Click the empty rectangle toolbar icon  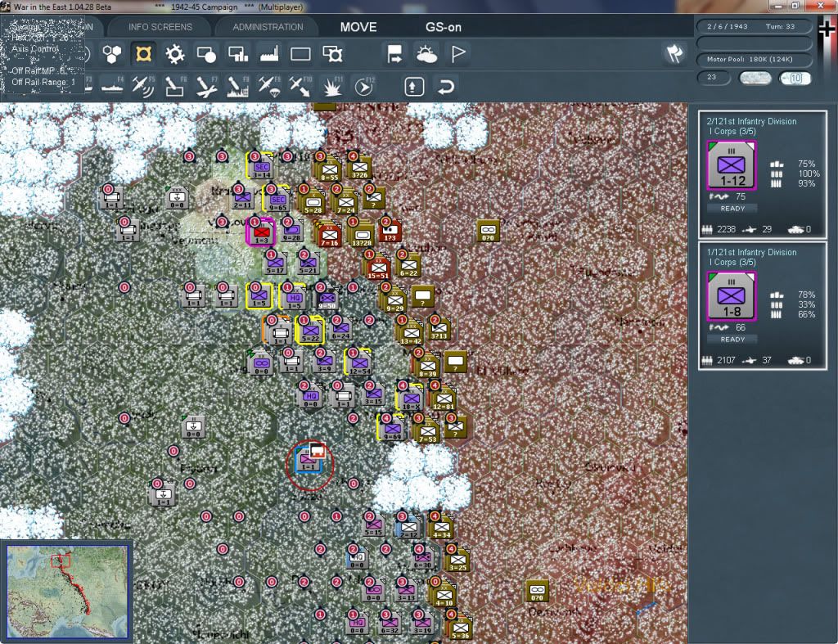coord(300,54)
